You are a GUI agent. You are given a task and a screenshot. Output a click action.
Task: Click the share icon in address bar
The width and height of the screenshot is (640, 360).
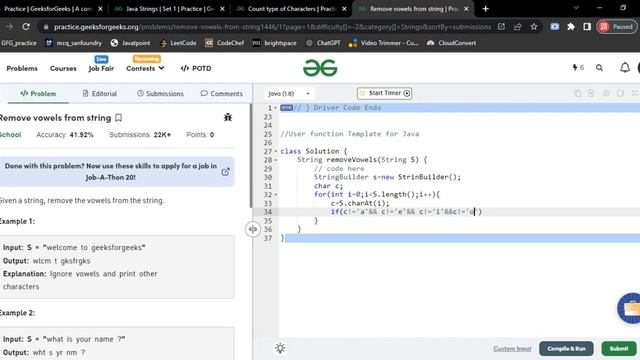click(518, 27)
